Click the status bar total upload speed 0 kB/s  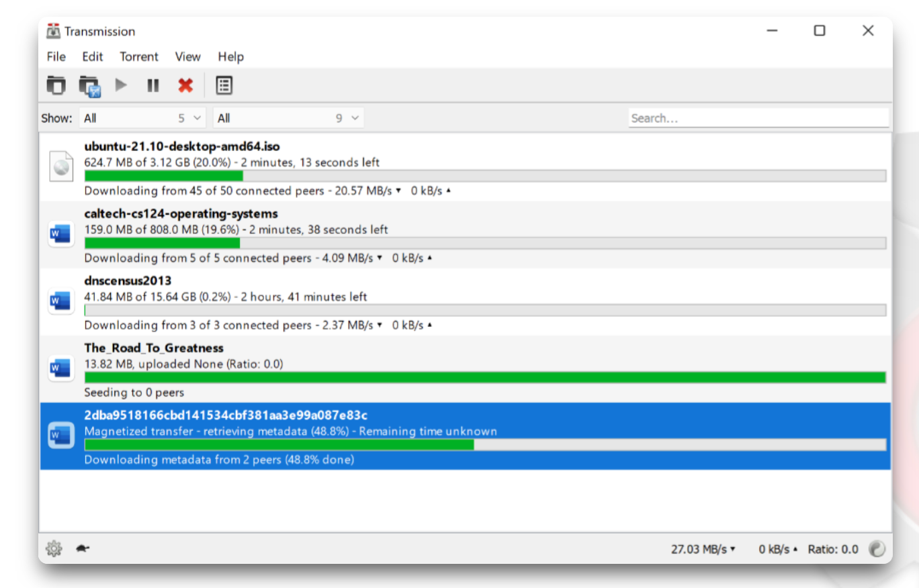(x=779, y=549)
